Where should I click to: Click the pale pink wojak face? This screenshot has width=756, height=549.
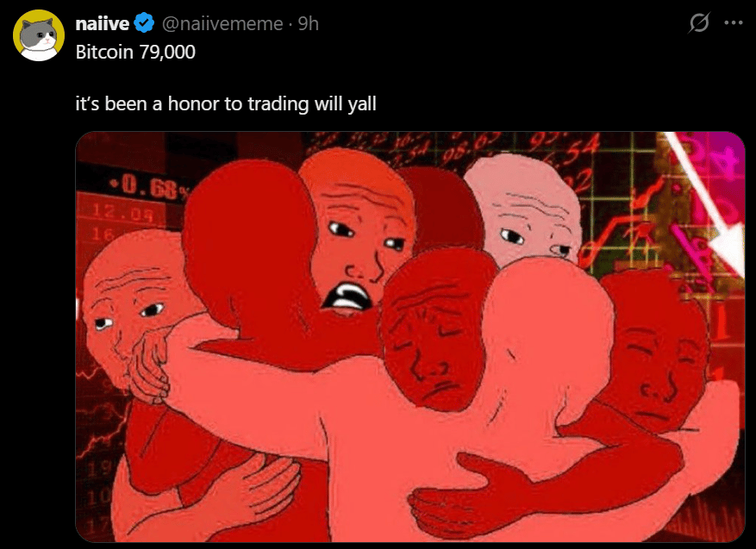point(528,219)
